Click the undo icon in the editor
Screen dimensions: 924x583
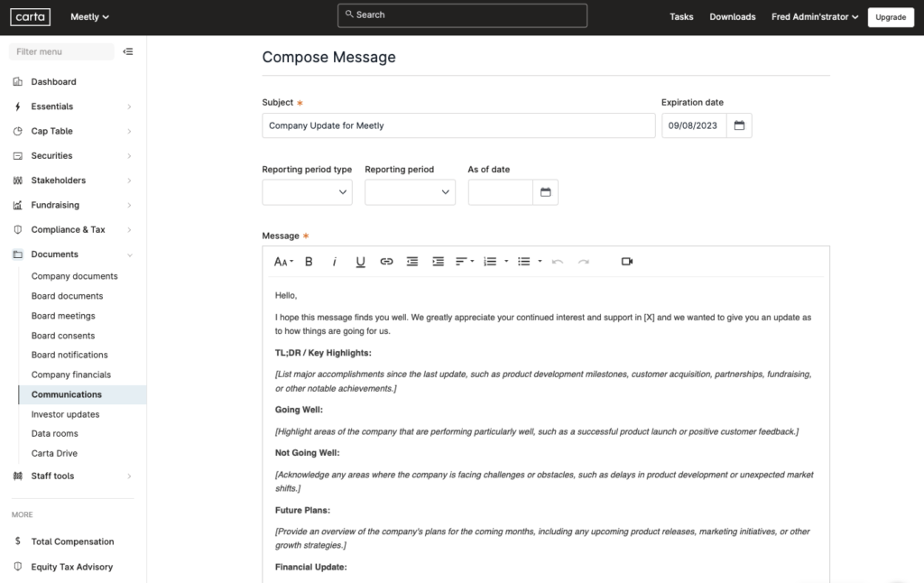tap(559, 262)
